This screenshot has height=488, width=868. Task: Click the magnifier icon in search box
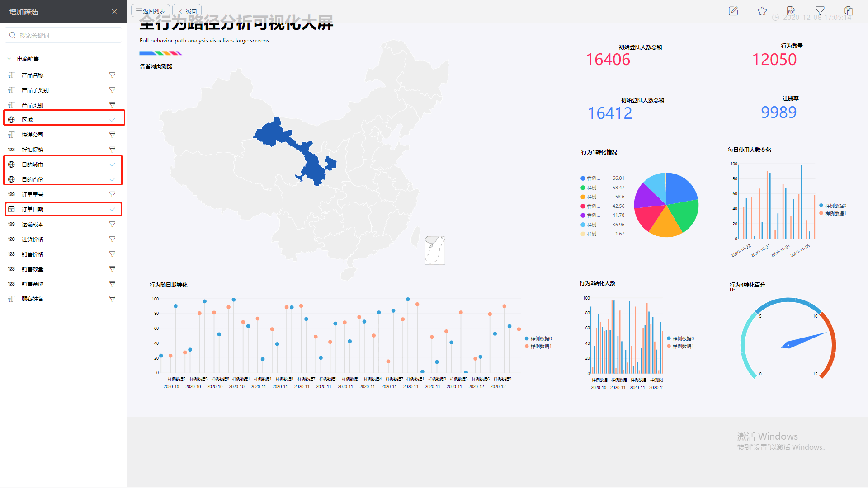point(13,35)
